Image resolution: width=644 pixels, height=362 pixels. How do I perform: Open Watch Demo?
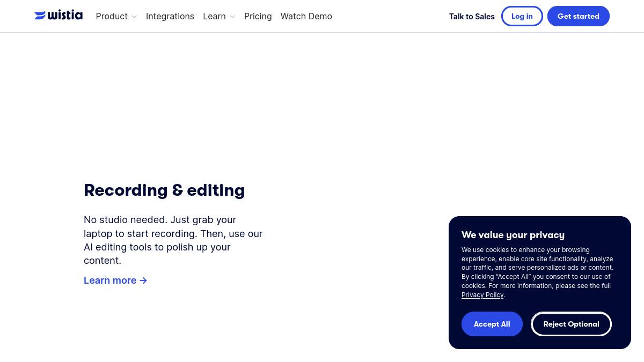click(x=306, y=16)
